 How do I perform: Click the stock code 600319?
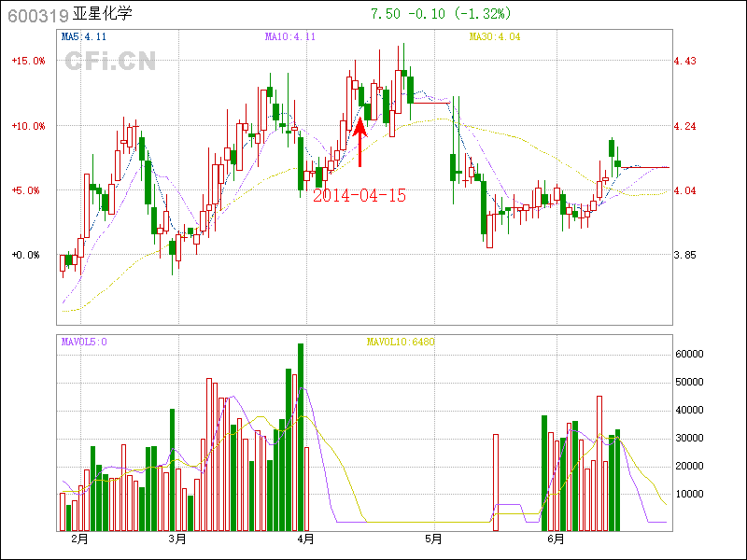tap(38, 16)
